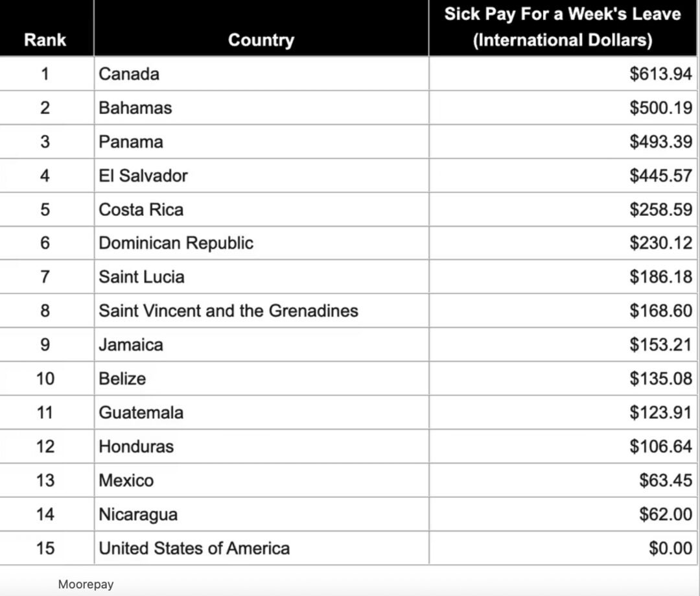Viewport: 700px width, 596px height.
Task: Select the Nicaragua country cell
Action: 138,514
